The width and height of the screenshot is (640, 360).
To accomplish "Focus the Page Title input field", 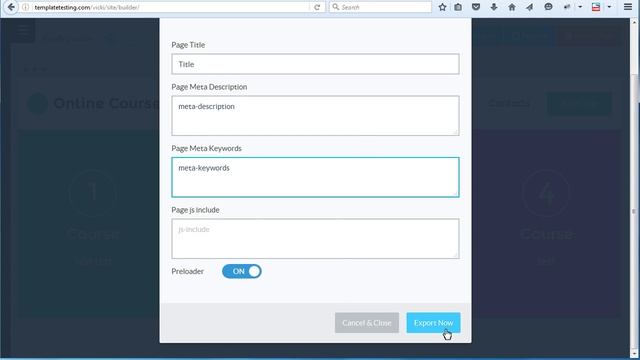I will coord(316,64).
